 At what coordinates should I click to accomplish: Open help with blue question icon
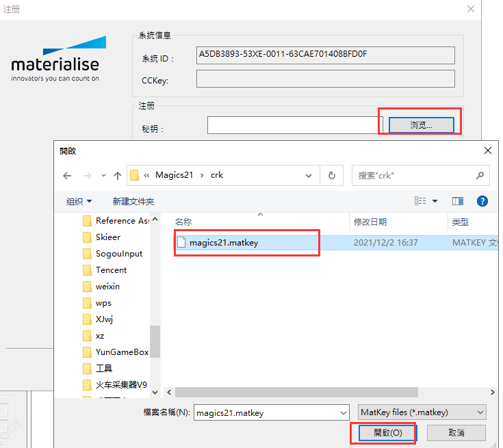(482, 201)
